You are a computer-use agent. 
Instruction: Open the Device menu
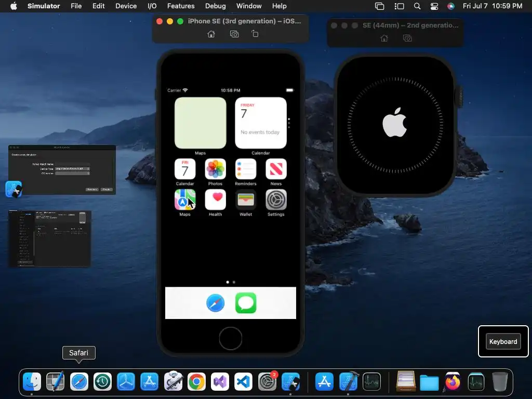coord(126,6)
